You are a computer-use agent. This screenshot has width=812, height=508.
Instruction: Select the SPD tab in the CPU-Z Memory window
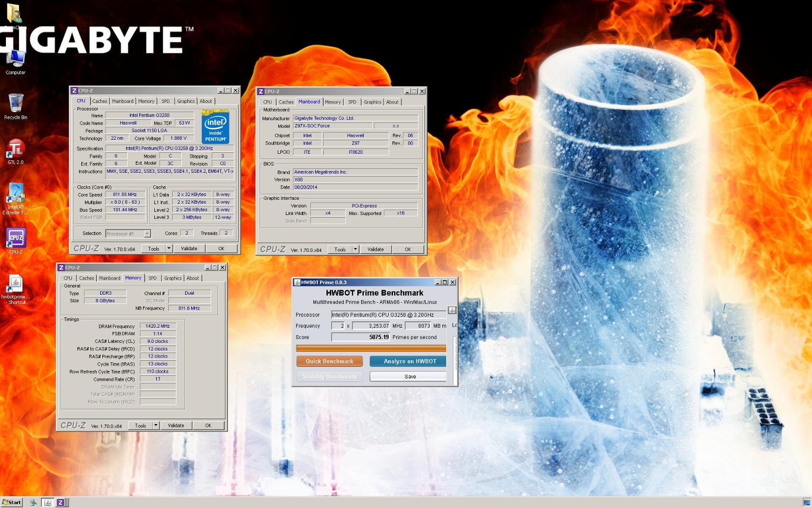point(153,278)
